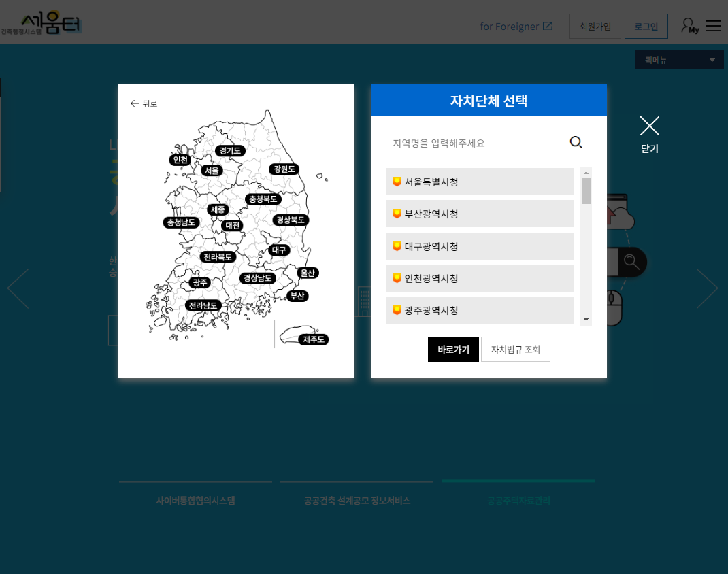Click the 자치법규 조회 button
The width and height of the screenshot is (728, 574).
click(516, 350)
